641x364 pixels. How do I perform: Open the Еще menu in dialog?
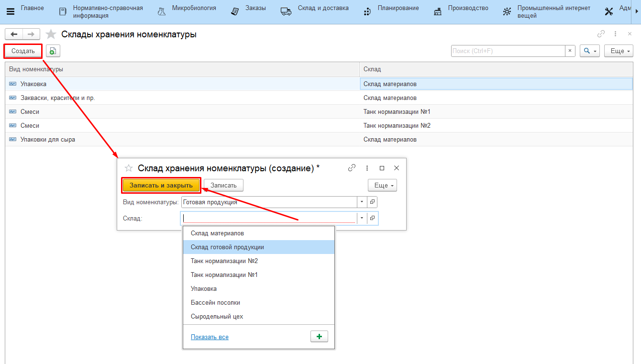coord(382,185)
